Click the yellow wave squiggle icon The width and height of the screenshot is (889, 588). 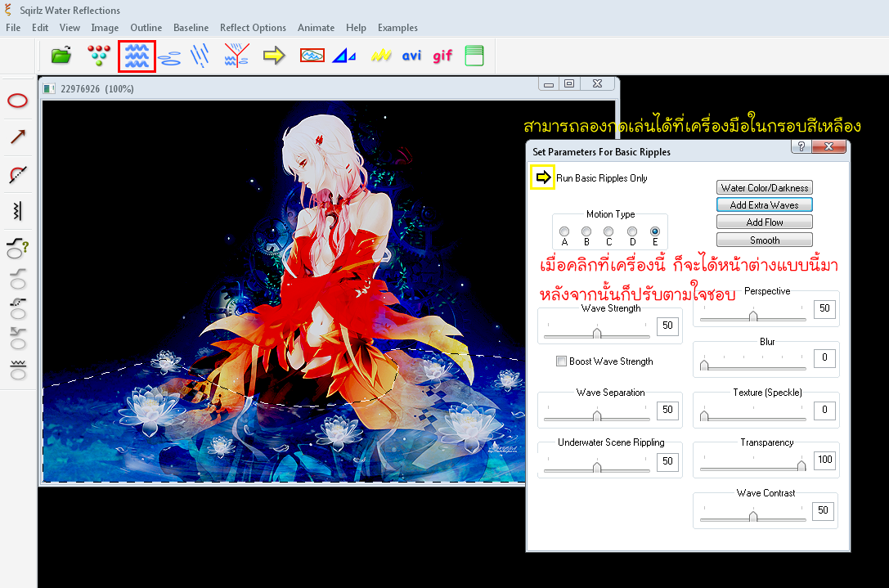coord(381,56)
